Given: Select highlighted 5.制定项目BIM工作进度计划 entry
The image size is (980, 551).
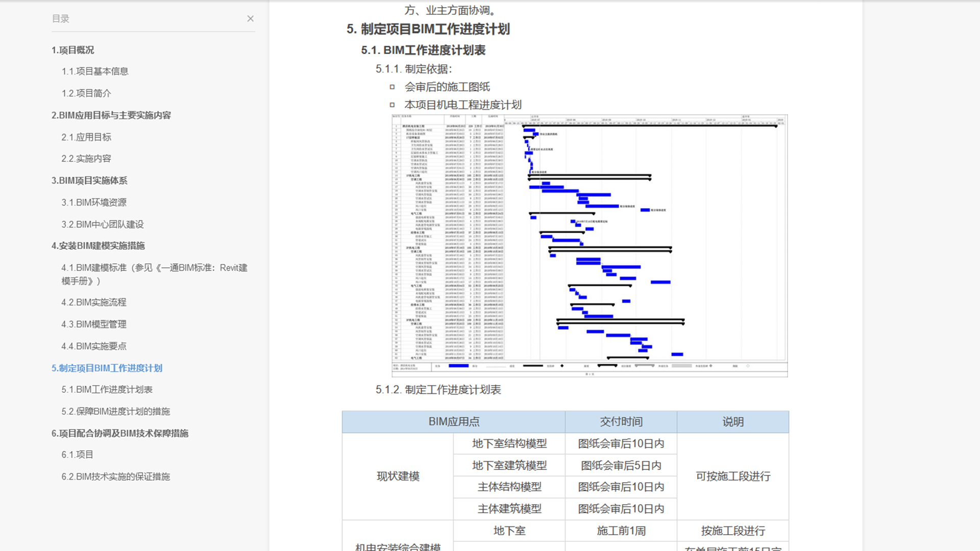Looking at the screenshot, I should (107, 368).
